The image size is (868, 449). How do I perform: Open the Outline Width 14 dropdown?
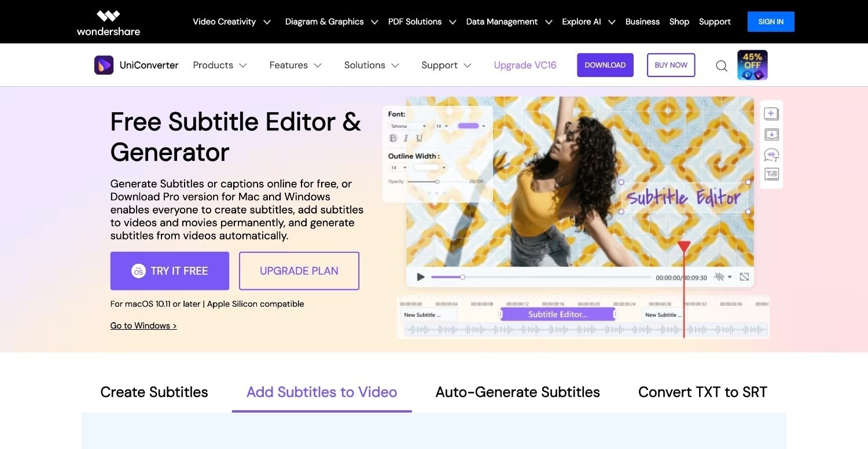(x=399, y=168)
